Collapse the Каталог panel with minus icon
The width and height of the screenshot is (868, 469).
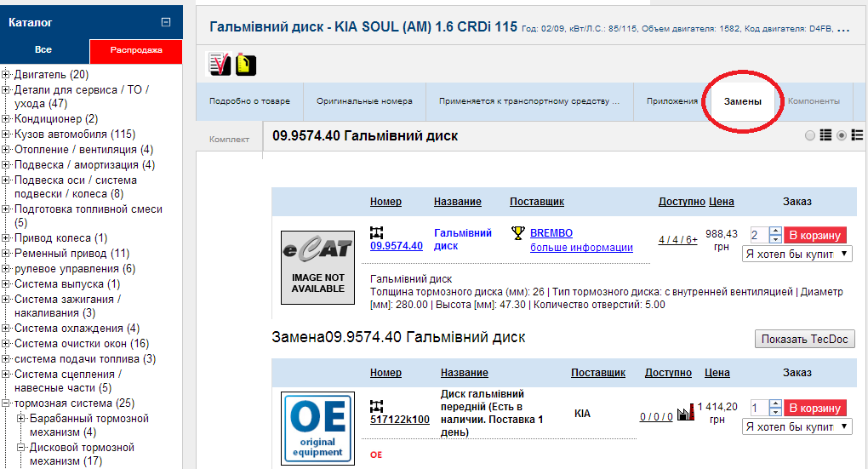pos(166,23)
